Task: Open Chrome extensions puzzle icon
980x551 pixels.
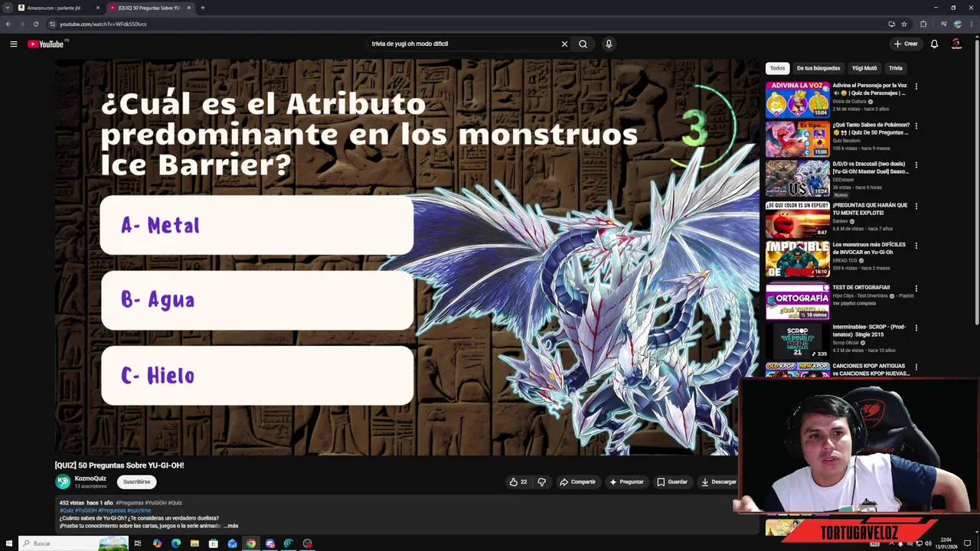Action: pos(923,24)
